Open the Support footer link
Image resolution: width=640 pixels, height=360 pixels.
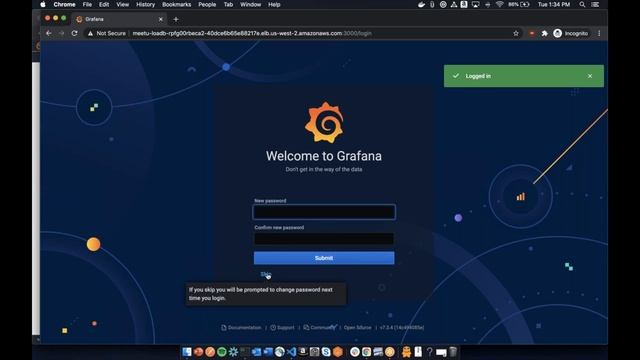[x=282, y=327]
